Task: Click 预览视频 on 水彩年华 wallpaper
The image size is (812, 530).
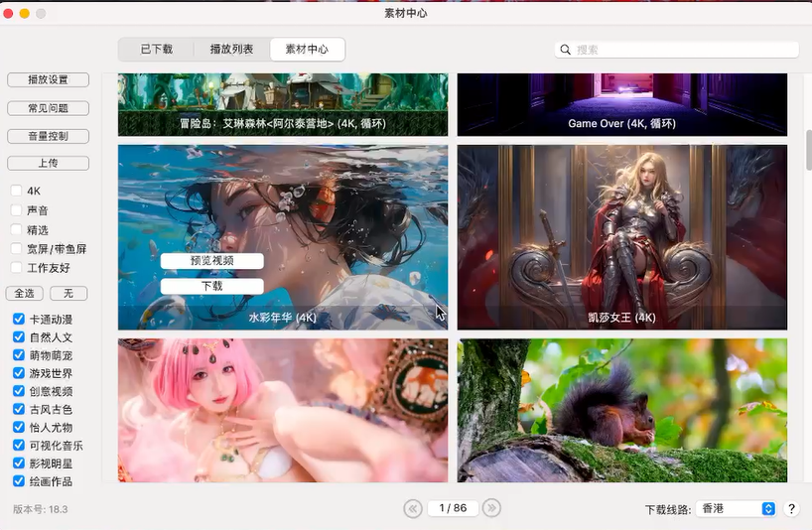Action: click(211, 261)
